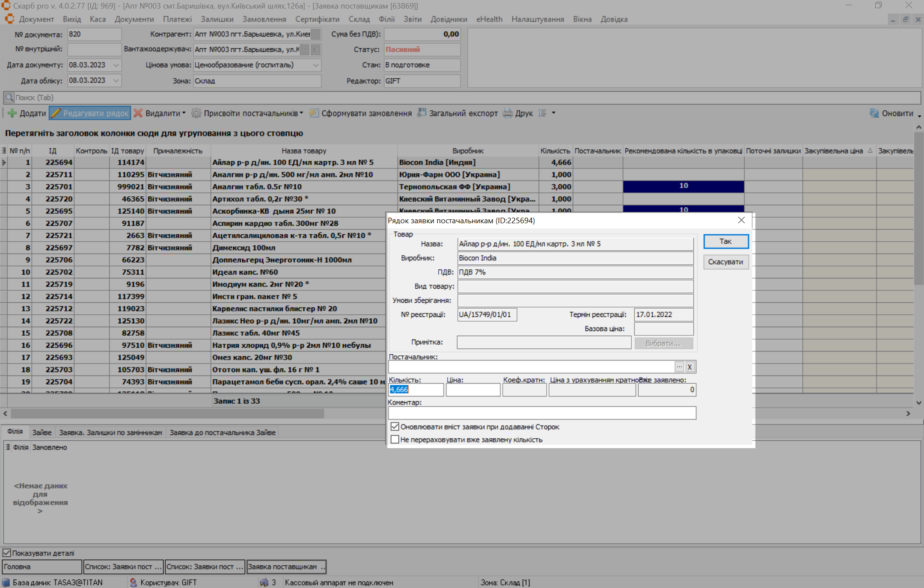Open the Дата документу date dropdown

pyautogui.click(x=116, y=65)
